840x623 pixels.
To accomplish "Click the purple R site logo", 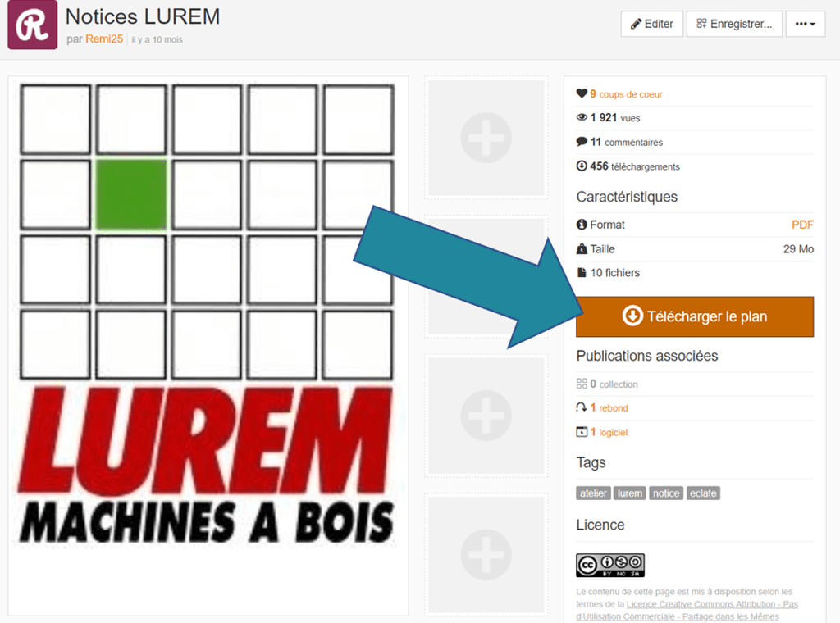I will click(33, 25).
